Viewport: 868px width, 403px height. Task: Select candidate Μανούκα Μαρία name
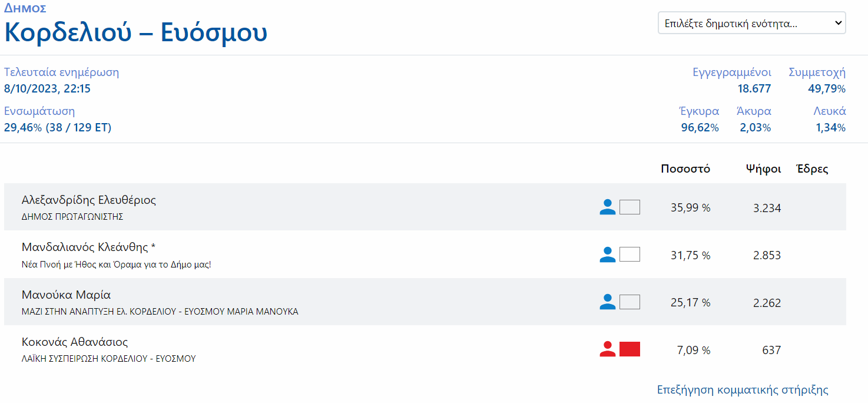66,295
